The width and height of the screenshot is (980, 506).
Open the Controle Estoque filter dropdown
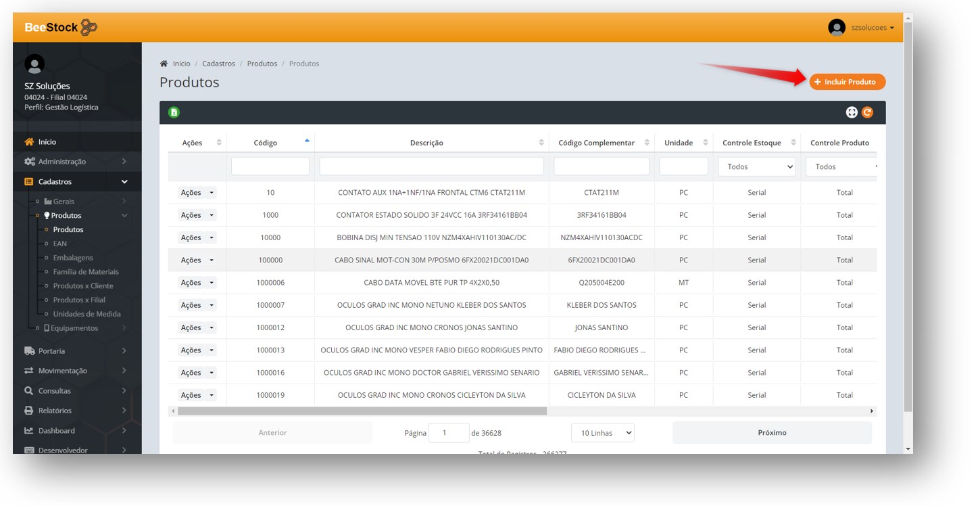pos(756,166)
